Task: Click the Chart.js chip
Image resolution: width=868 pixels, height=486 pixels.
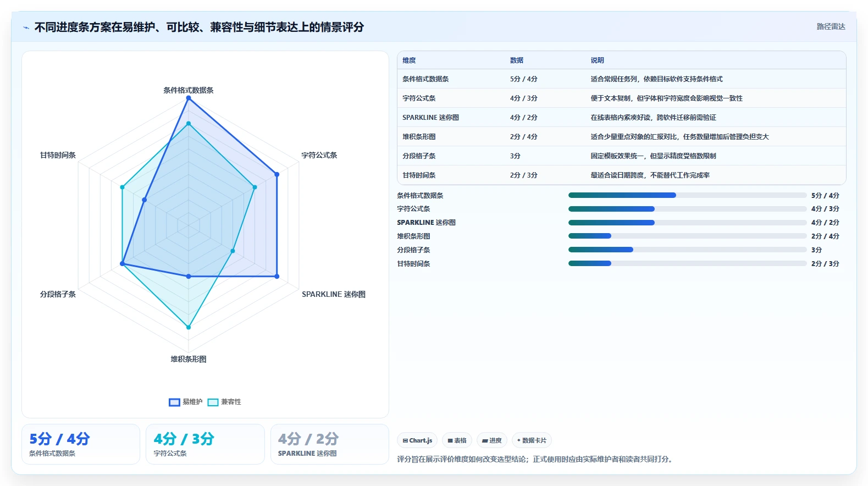Action: [417, 440]
